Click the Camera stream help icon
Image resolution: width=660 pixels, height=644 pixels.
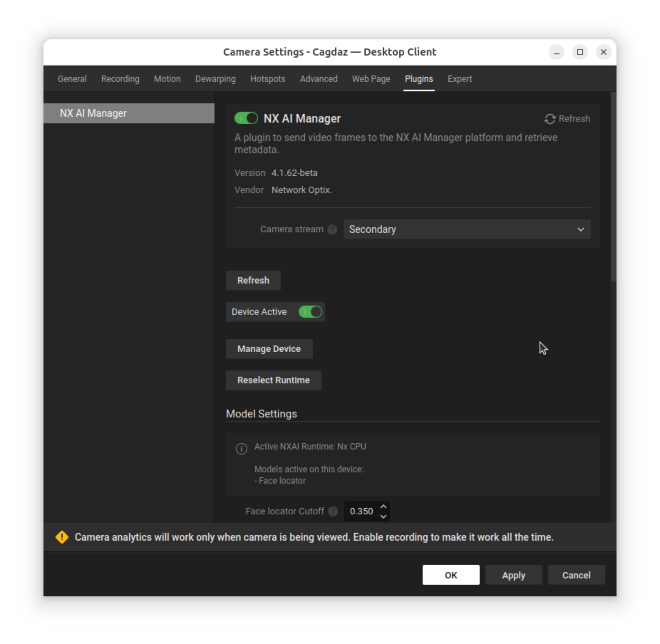coord(332,229)
